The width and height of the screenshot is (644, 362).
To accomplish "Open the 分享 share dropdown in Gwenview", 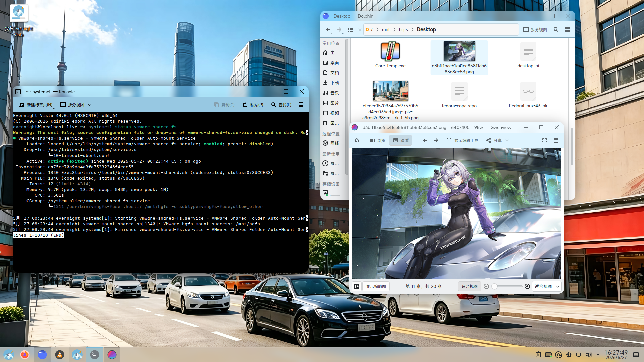I will 498,141.
